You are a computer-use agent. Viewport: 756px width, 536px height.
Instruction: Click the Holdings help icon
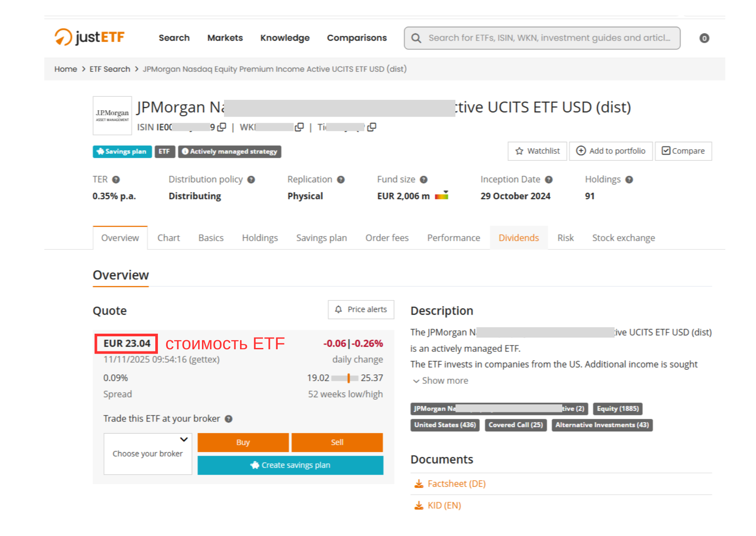coord(629,179)
